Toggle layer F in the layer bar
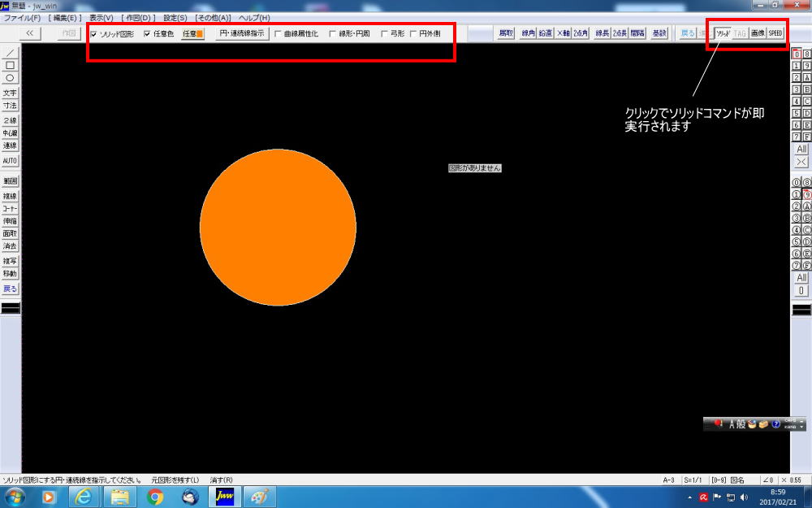Screen dimensions: 812x508 click(807, 137)
